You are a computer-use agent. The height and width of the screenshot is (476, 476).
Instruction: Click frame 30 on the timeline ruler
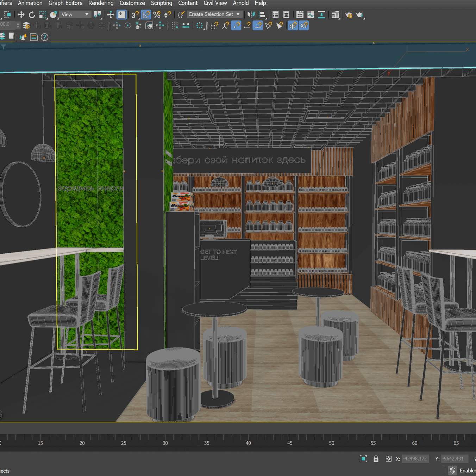coord(165,443)
